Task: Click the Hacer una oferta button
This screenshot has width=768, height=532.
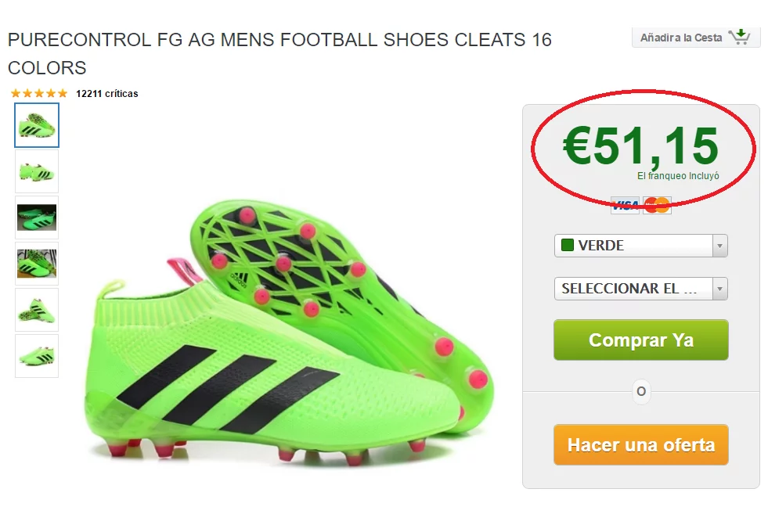Action: pos(640,445)
